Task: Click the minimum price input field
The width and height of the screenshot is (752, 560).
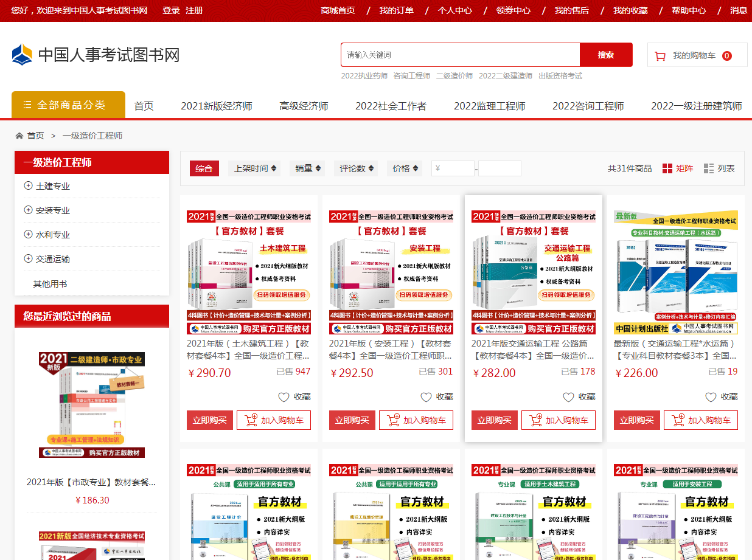Action: pyautogui.click(x=453, y=168)
